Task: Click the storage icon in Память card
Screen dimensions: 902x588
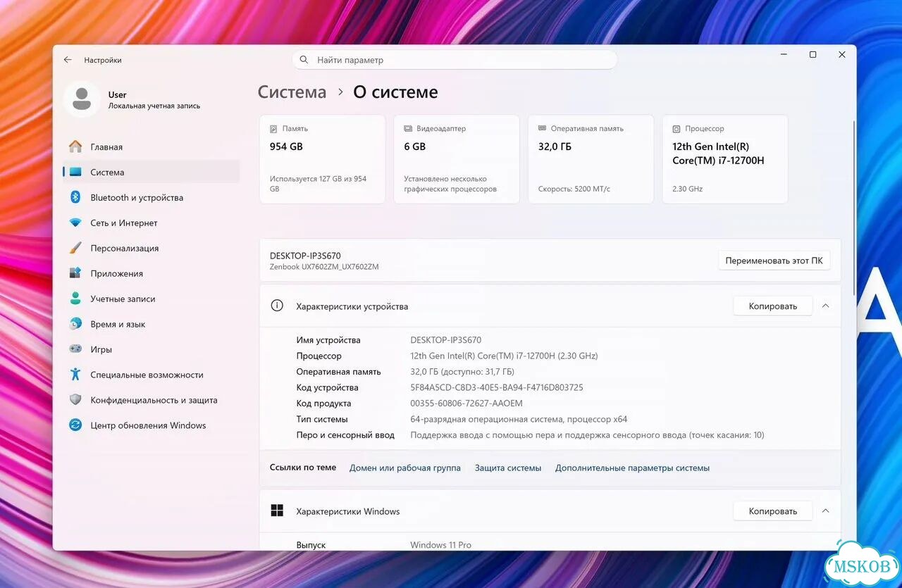Action: (273, 129)
